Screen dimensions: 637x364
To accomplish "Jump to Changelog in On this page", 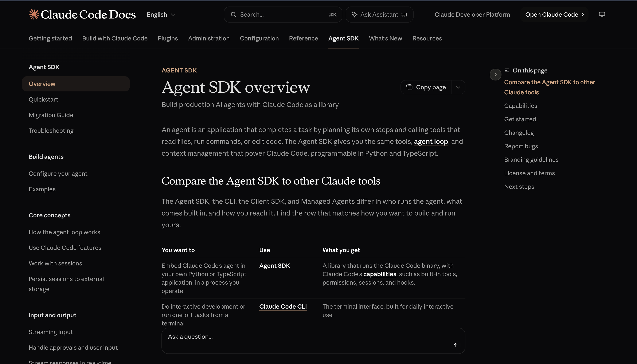I will [519, 133].
